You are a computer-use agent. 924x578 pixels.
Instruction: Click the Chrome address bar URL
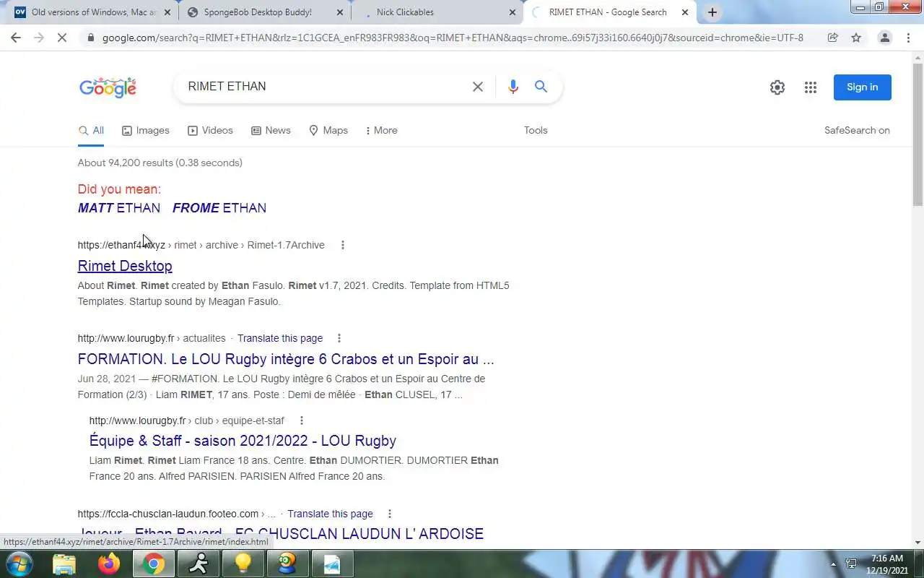pyautogui.click(x=453, y=38)
